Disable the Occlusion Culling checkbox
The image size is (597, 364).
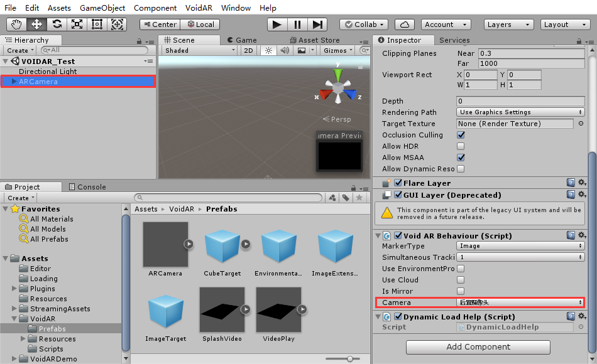(461, 135)
